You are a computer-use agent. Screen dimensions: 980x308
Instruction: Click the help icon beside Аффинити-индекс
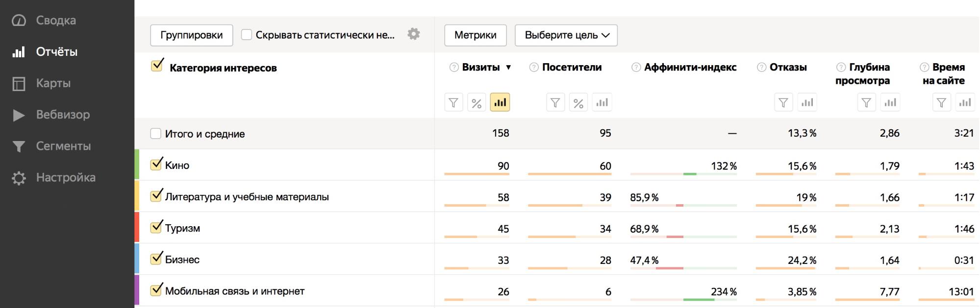636,68
